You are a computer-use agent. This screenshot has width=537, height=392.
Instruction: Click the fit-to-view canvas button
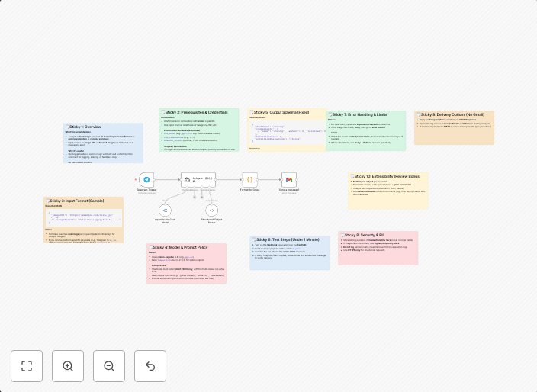(x=27, y=366)
